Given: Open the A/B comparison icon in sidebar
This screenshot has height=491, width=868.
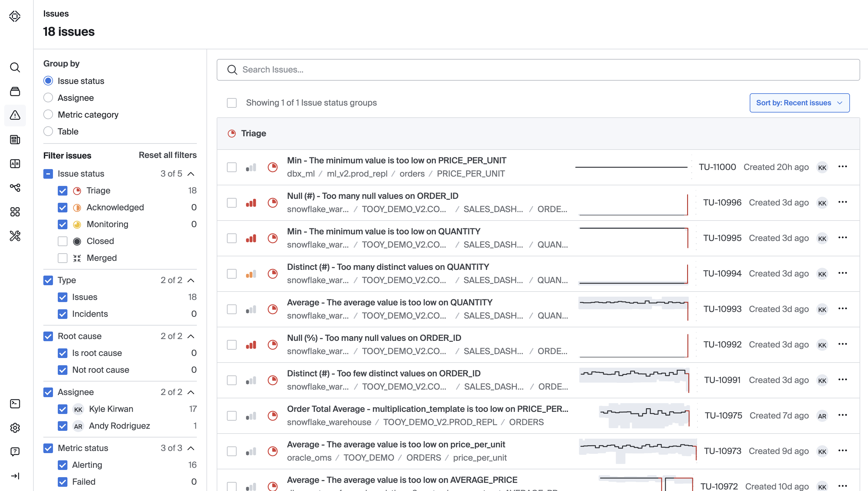Looking at the screenshot, I should coord(15,164).
